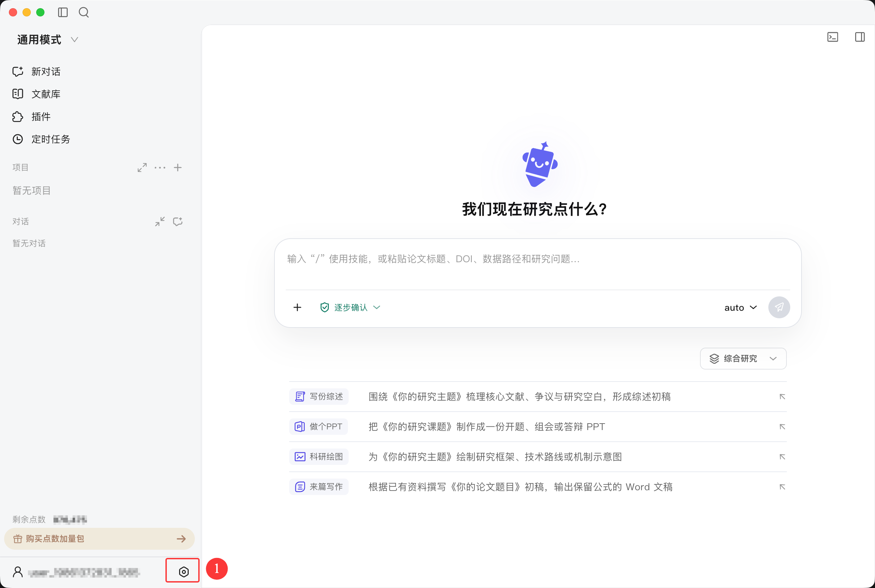875x588 pixels.
Task: Click the 围绕《你的研究主题》梳理核心文献 suggestion
Action: (x=520, y=396)
